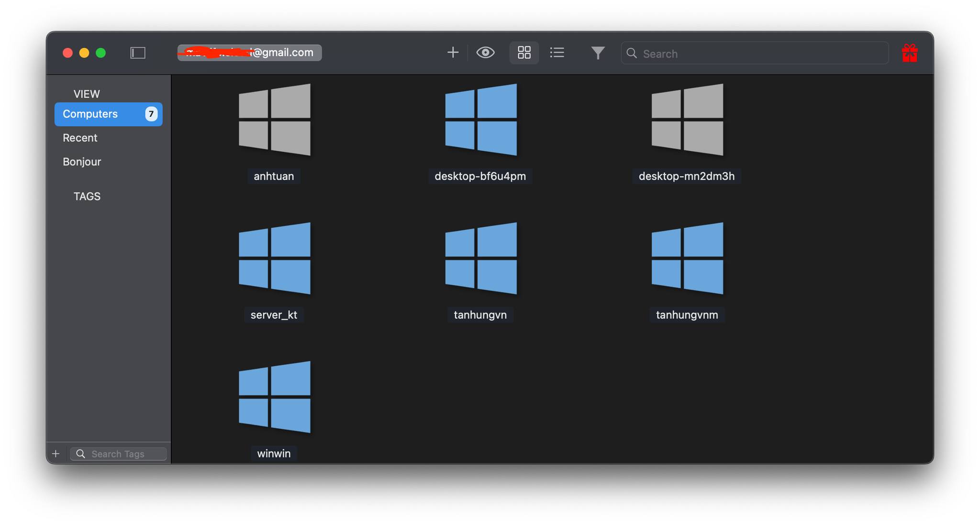Toggle the sidebar visibility
Screen dimensions: 980x525
coord(138,53)
